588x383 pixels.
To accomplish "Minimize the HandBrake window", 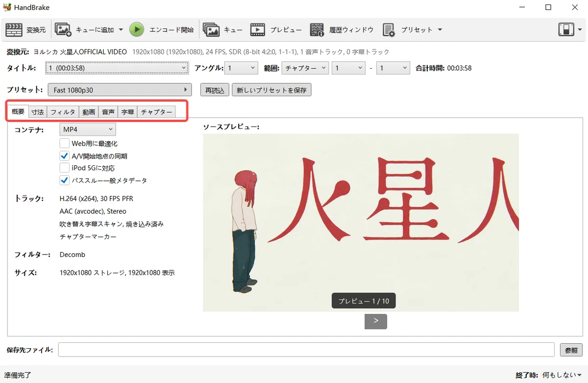I will (521, 7).
